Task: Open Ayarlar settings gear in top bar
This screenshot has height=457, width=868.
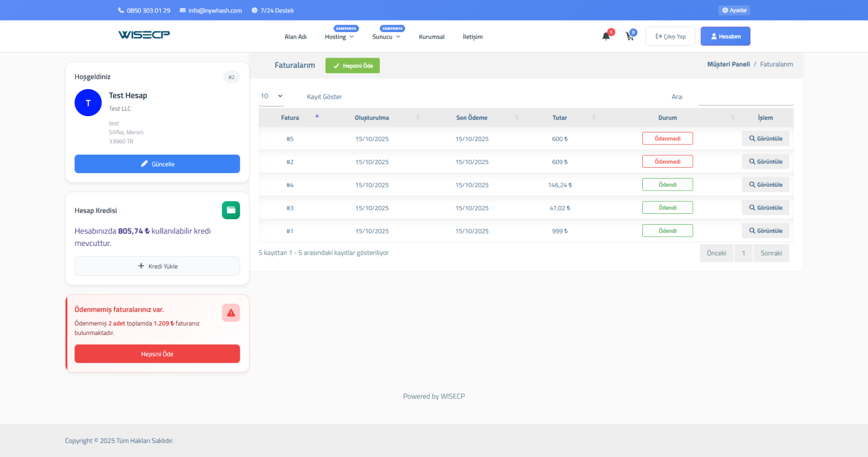Action: point(734,10)
